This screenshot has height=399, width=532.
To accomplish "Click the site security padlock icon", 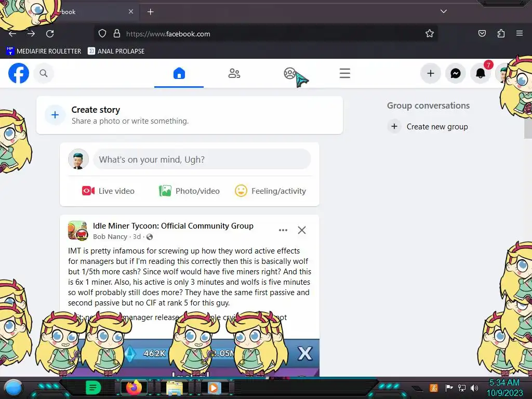I will (117, 34).
